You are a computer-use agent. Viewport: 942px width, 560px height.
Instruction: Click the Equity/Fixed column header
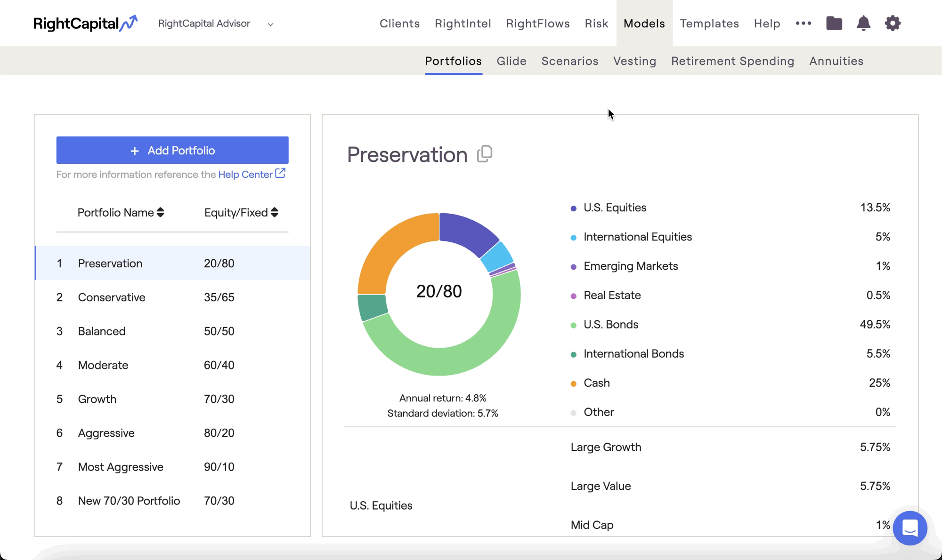[241, 212]
